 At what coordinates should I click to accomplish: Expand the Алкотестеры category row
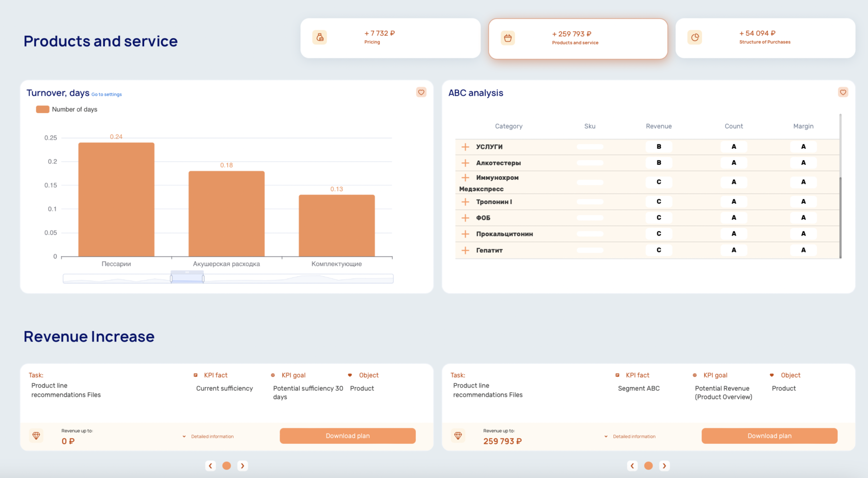pyautogui.click(x=465, y=163)
